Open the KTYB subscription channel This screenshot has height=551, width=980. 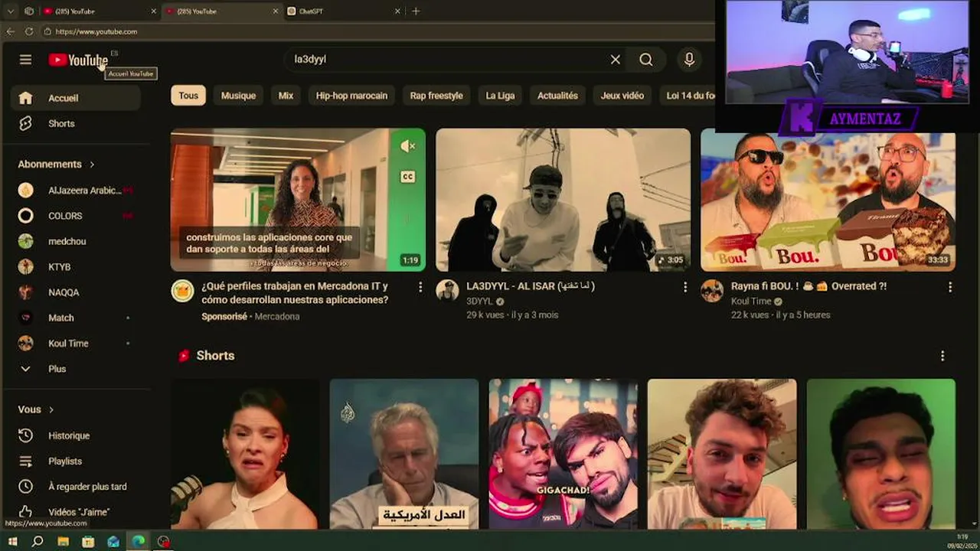pyautogui.click(x=75, y=267)
